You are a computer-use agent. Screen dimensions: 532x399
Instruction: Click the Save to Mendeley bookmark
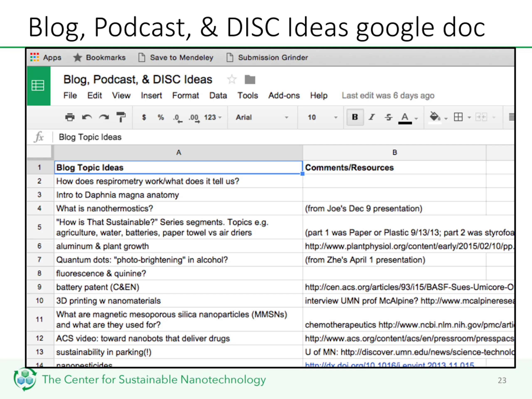176,58
